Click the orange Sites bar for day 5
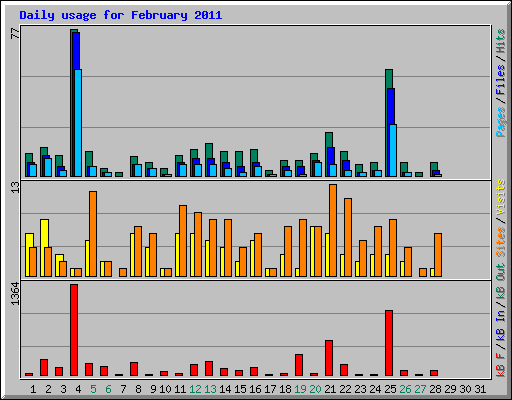 tap(93, 234)
